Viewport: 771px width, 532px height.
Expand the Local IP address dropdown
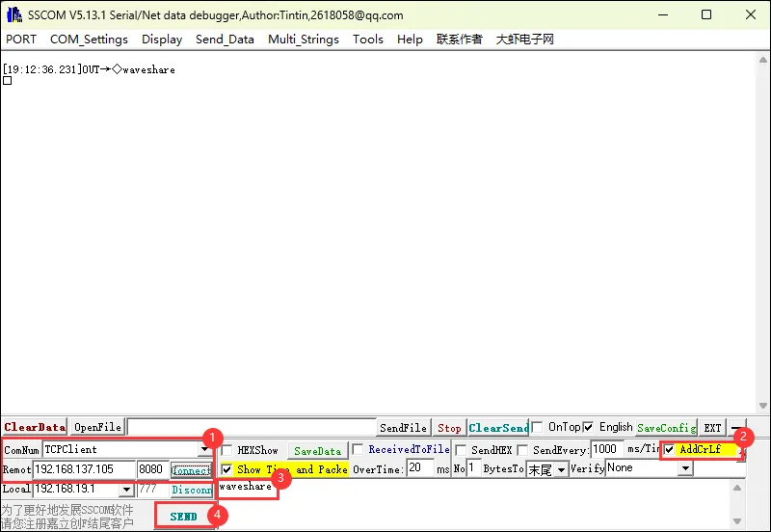(x=126, y=490)
